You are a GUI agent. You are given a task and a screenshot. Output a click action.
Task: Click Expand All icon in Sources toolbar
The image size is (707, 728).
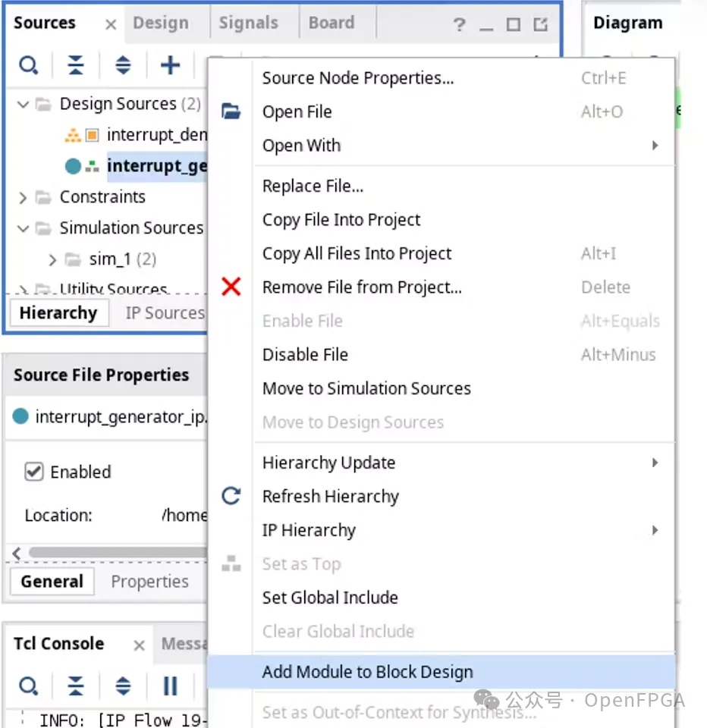pyautogui.click(x=123, y=67)
